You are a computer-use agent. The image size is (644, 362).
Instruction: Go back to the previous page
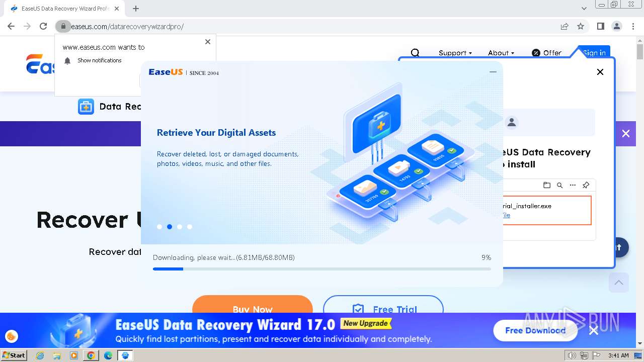pos(11,26)
